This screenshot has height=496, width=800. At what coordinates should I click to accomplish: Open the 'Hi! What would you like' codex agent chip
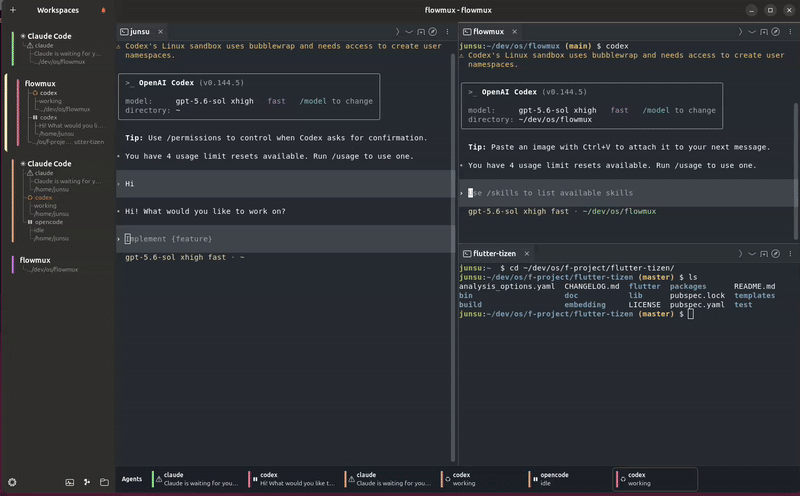[x=293, y=479]
